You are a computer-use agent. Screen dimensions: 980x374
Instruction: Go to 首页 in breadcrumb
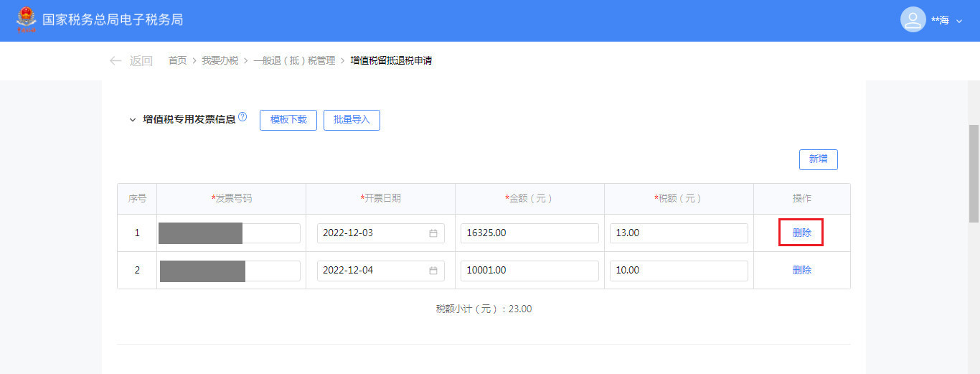(x=177, y=61)
